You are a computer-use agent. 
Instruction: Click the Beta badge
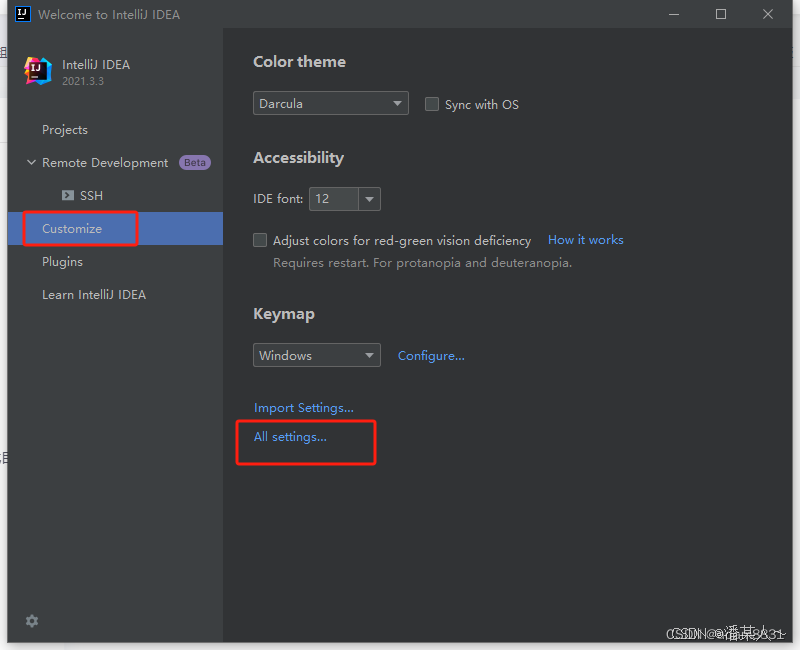click(x=195, y=163)
